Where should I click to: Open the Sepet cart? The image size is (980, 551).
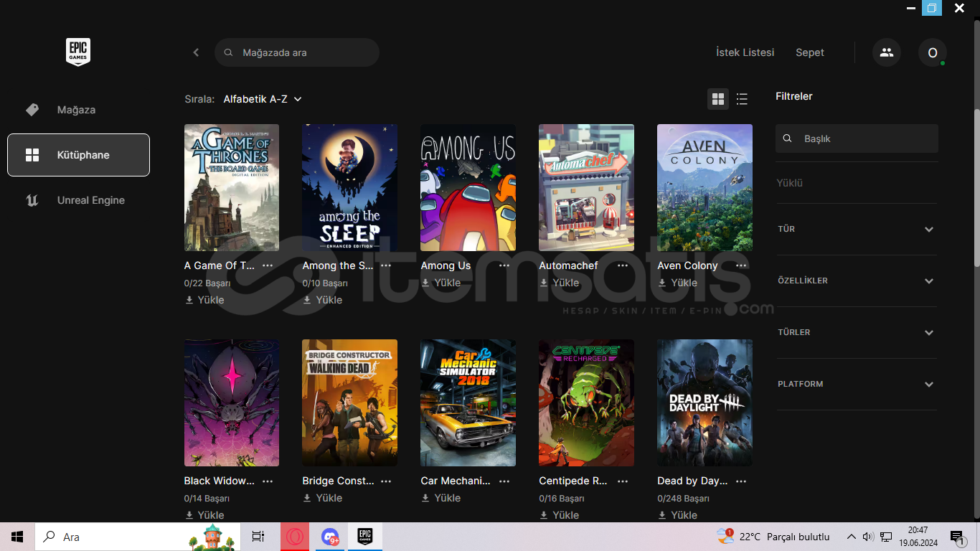(810, 52)
